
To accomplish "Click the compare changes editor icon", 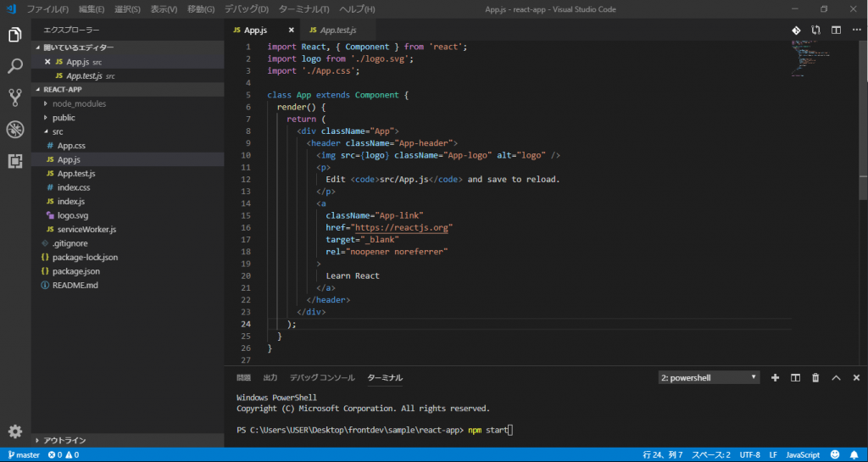I will tap(815, 30).
